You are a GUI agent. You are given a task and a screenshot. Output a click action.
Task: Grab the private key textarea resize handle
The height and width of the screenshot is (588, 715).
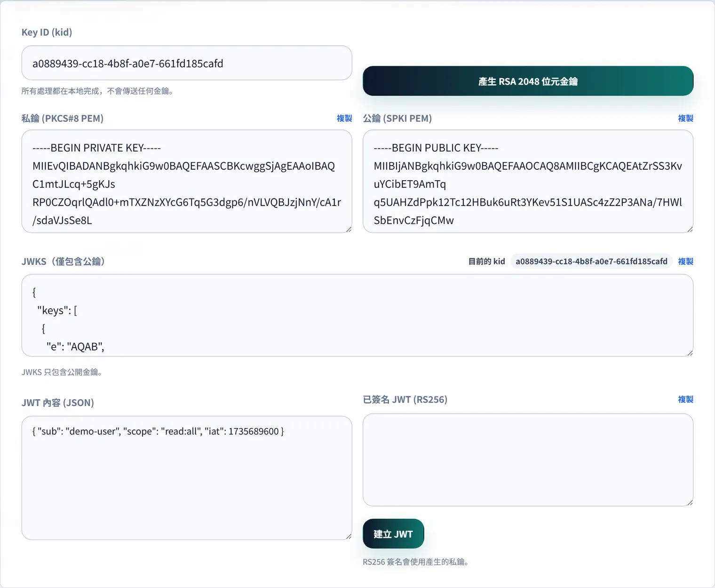point(349,230)
